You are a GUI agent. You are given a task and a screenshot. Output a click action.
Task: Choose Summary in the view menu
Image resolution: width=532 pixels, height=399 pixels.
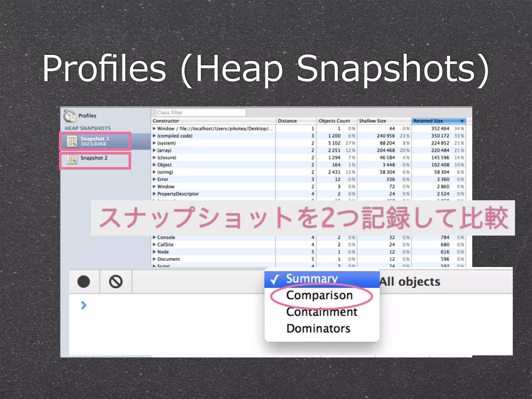click(x=322, y=279)
